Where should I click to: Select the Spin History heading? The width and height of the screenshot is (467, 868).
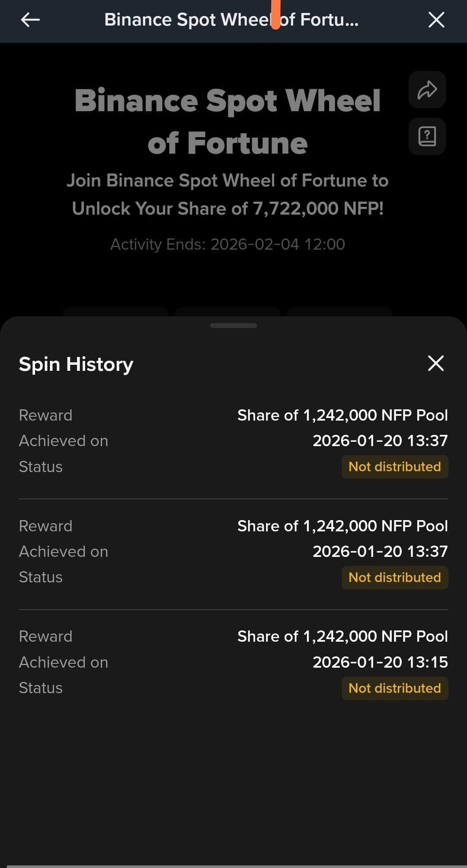point(76,364)
